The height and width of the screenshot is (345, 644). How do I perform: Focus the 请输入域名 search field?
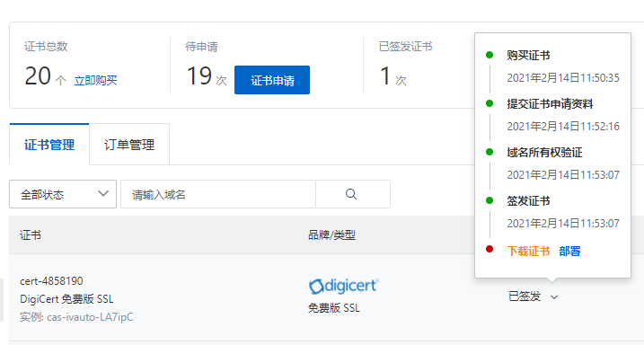[218, 194]
